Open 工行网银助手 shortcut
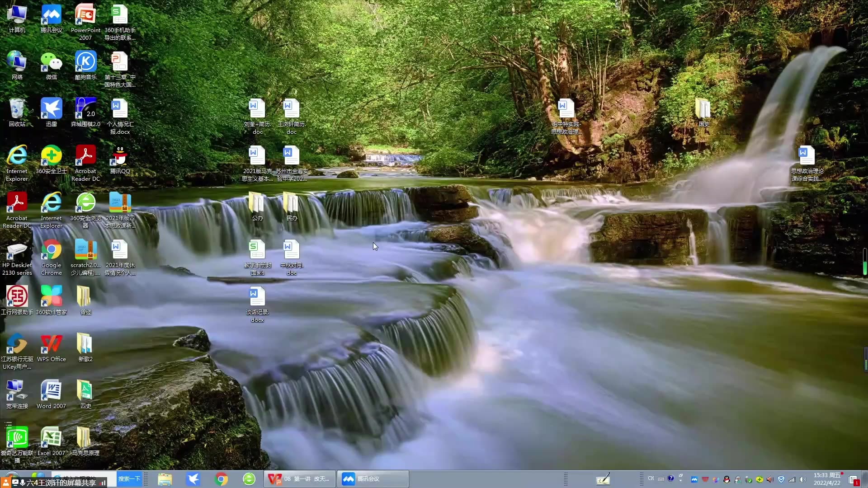The image size is (868, 488). click(x=17, y=301)
